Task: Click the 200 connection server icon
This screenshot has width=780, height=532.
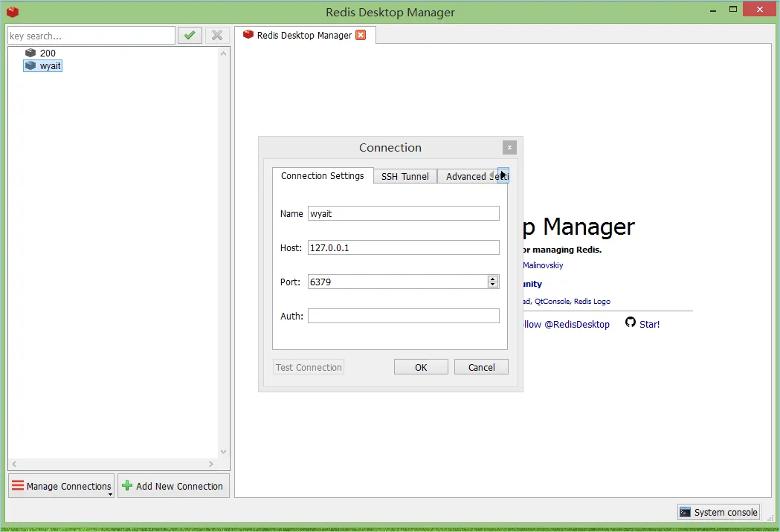Action: click(x=30, y=53)
